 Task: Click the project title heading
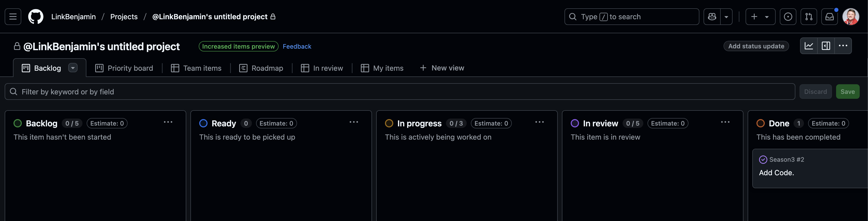[101, 46]
